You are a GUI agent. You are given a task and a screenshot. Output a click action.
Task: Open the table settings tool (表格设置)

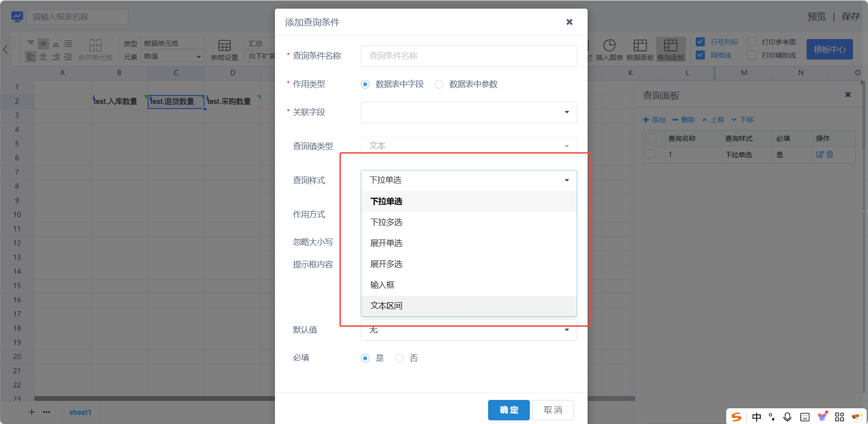224,50
